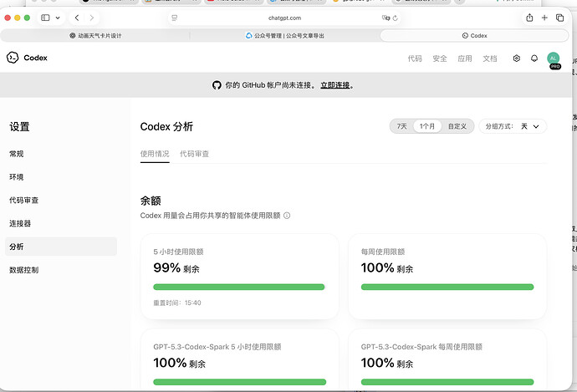
Task: Open a new tab with plus icon
Action: [x=544, y=18]
